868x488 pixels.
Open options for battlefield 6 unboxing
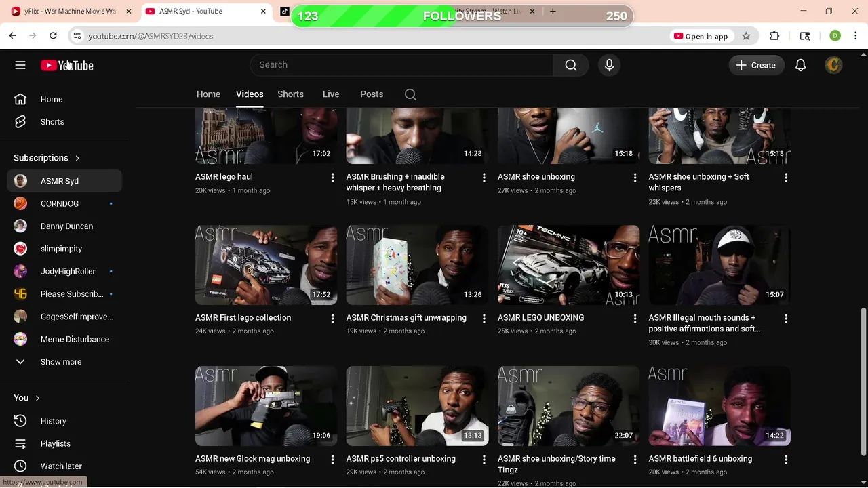coord(786,460)
